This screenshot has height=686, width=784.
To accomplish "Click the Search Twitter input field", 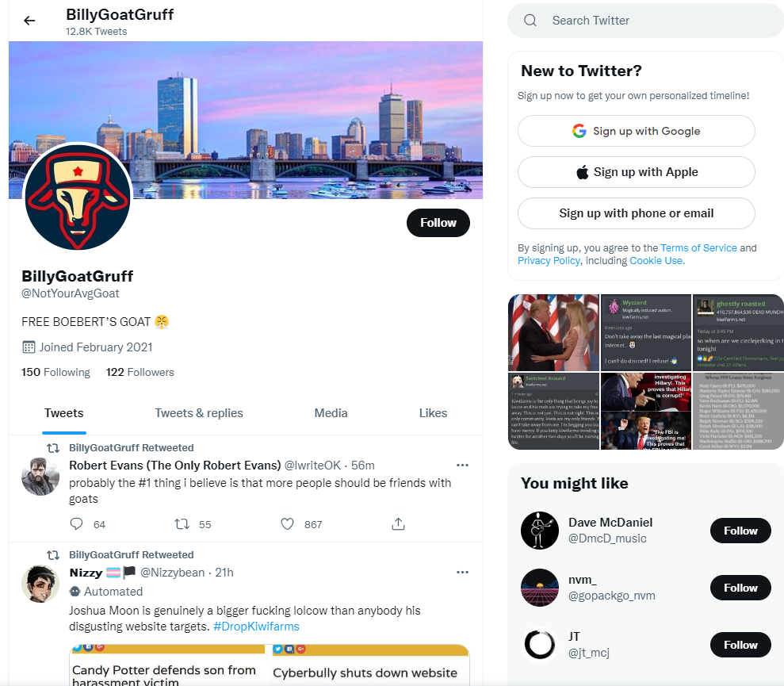I will point(646,21).
